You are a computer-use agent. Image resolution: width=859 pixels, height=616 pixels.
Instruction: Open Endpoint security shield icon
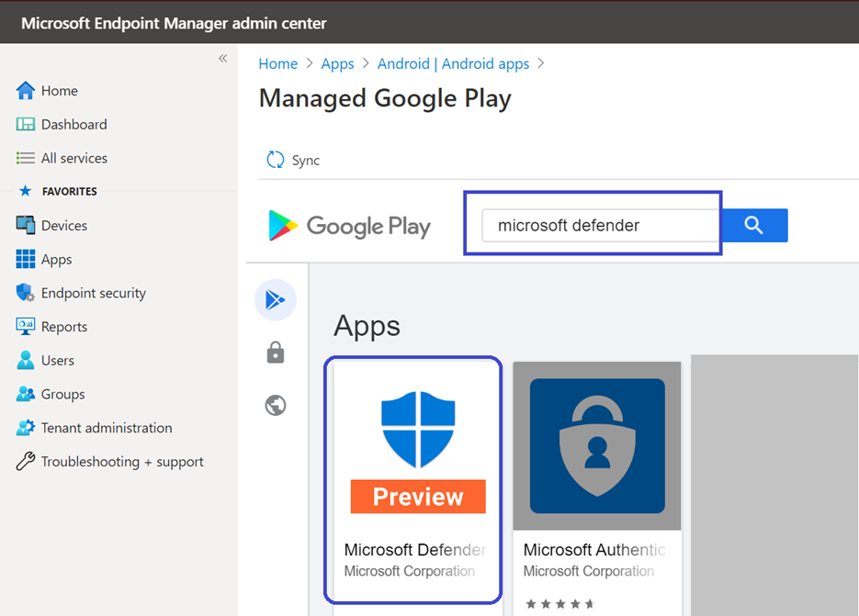tap(26, 293)
